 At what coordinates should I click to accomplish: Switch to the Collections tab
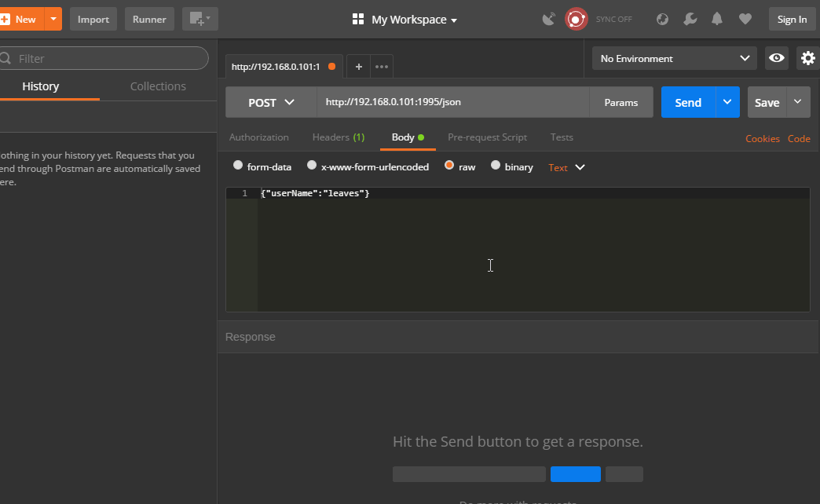coord(158,86)
